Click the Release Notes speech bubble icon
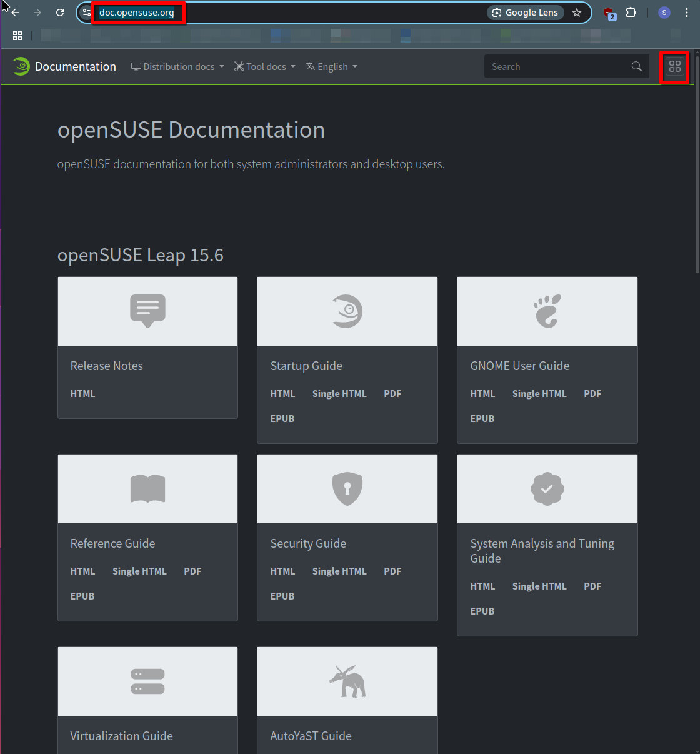The width and height of the screenshot is (700, 754). tap(147, 311)
